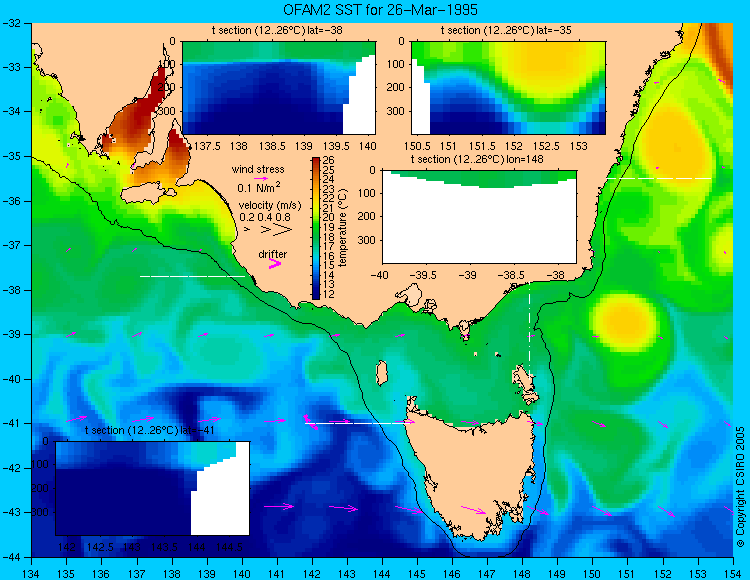The height and width of the screenshot is (580, 750).
Task: Click the colorbar tick label 24
Action: [328, 179]
